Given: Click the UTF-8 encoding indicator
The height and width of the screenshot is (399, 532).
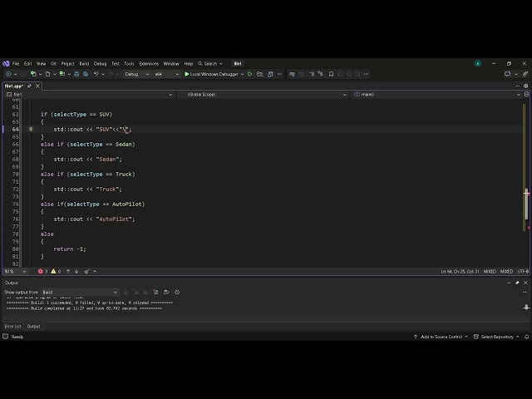Looking at the screenshot, I should coord(523,272).
